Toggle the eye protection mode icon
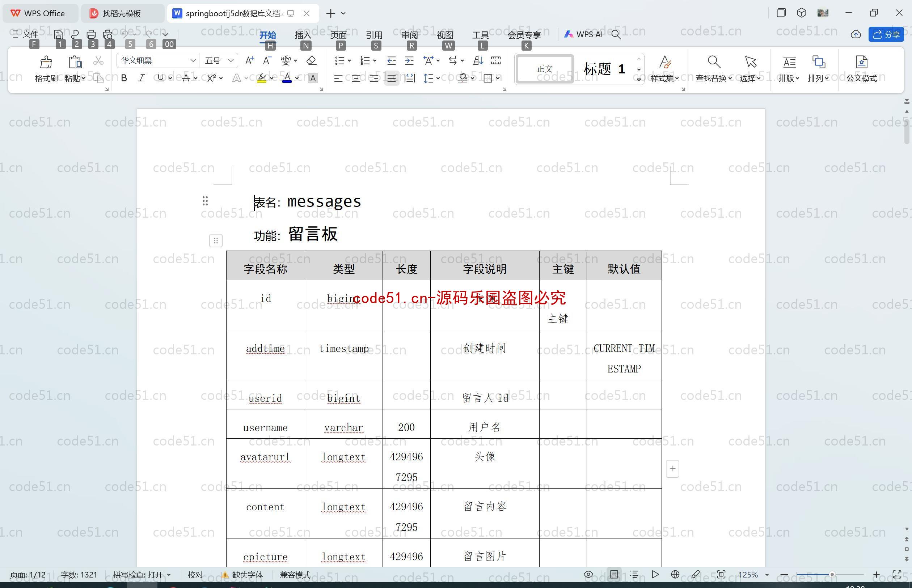The image size is (912, 588). tap(588, 575)
